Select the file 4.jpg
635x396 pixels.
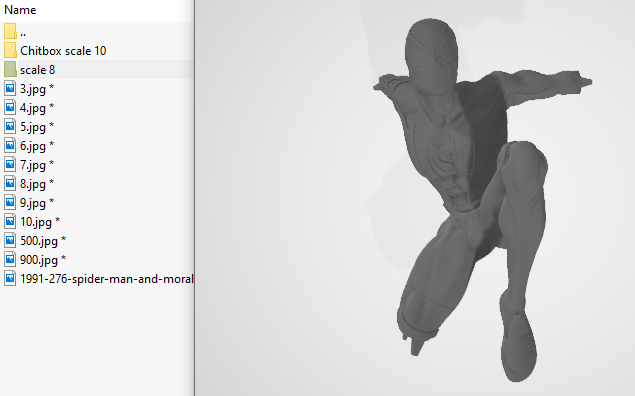click(37, 108)
